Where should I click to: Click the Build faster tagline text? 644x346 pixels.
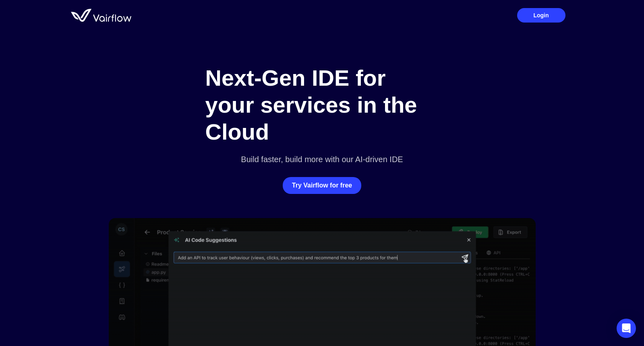pyautogui.click(x=322, y=159)
